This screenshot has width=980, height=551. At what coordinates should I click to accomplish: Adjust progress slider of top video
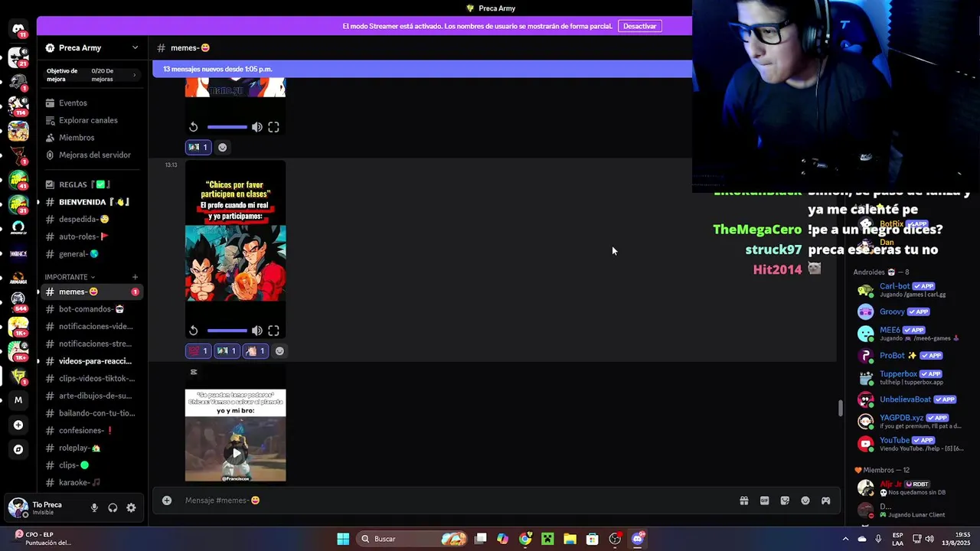(227, 127)
